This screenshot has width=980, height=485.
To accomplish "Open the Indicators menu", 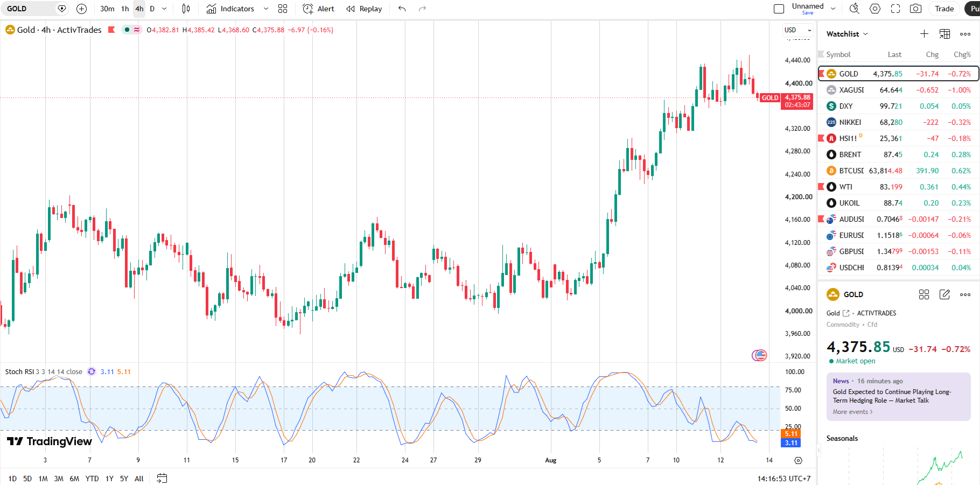I will (x=237, y=9).
